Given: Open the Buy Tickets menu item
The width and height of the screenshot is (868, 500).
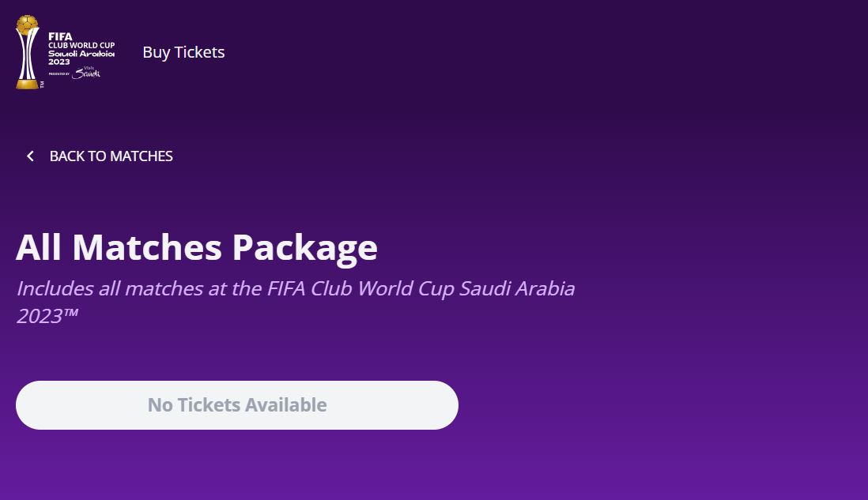Looking at the screenshot, I should click(x=183, y=52).
